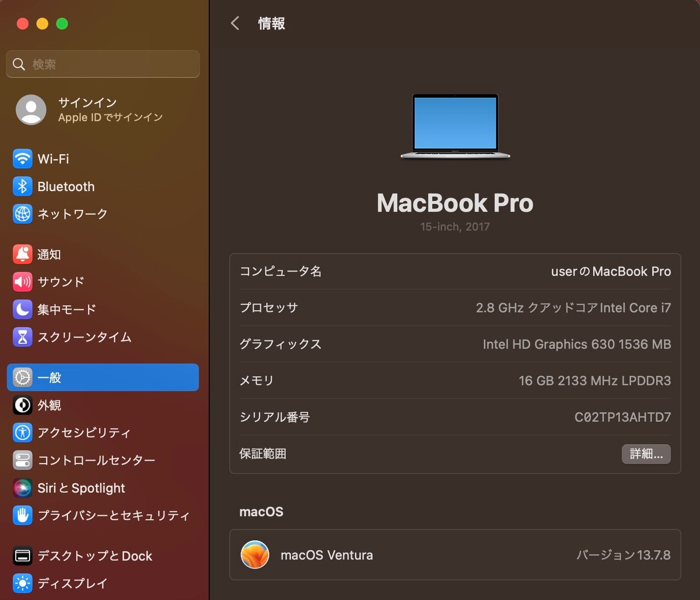
Task: Click the ディスプレイ sun icon
Action: coord(22,583)
